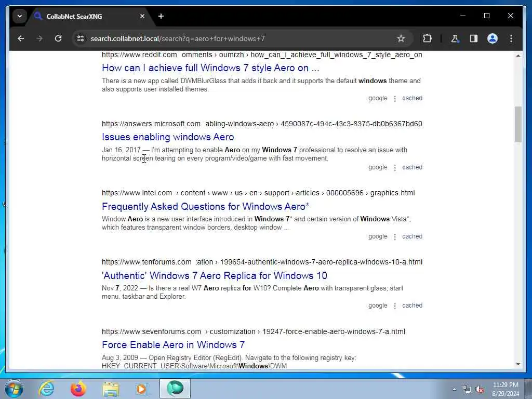Open 'Issues enabling windows Aero' result

(x=168, y=137)
